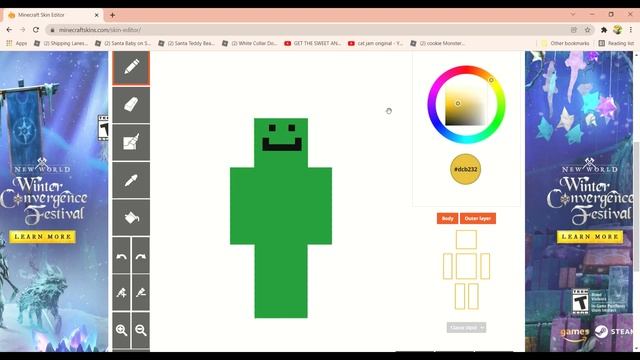Open the cat jam original bookmark

(376, 43)
